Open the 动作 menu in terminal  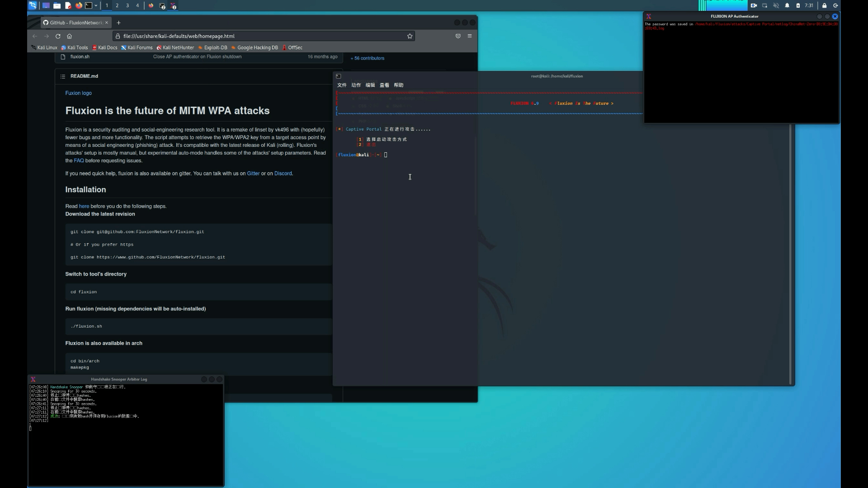(x=356, y=85)
